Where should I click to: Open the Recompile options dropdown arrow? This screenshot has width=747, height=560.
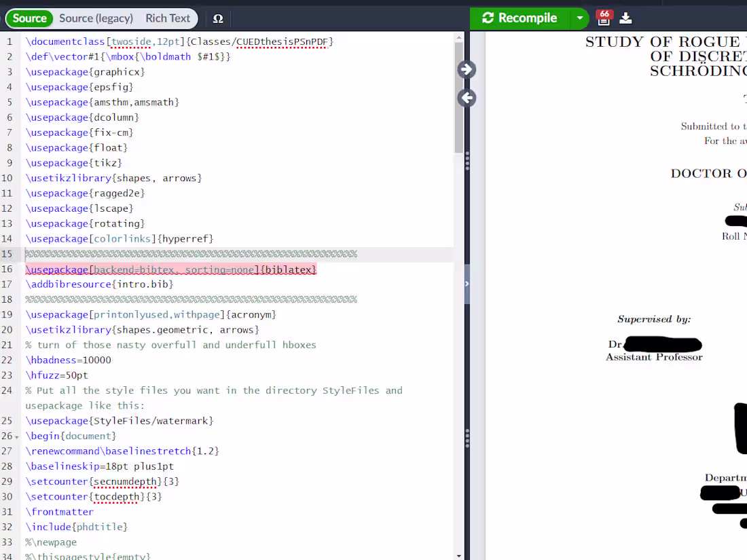(x=580, y=18)
